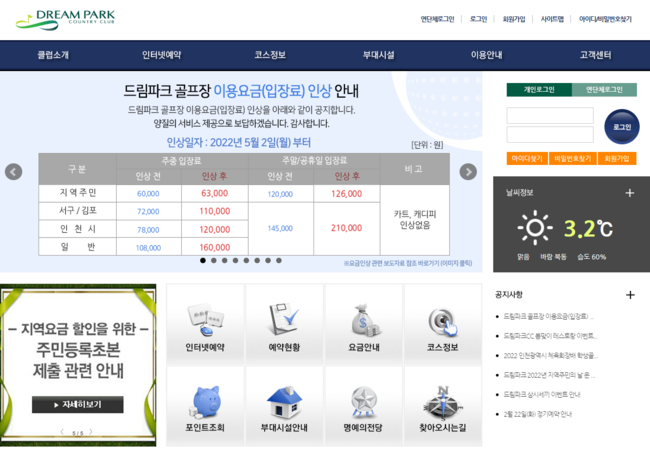The image size is (650, 452).
Task: Open top 회원가입 link
Action: click(x=514, y=19)
